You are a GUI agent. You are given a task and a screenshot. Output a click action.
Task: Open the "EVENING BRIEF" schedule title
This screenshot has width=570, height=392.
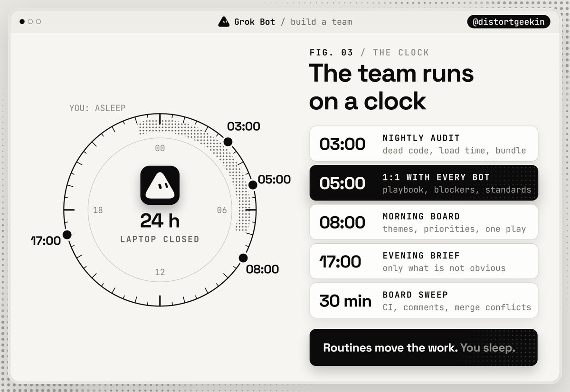click(x=421, y=256)
